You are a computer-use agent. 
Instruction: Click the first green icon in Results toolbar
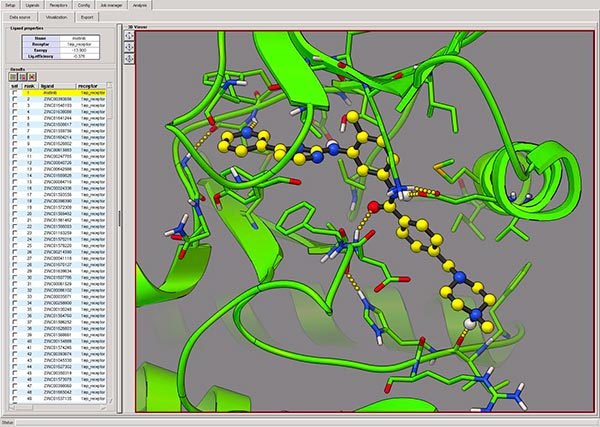pos(12,76)
